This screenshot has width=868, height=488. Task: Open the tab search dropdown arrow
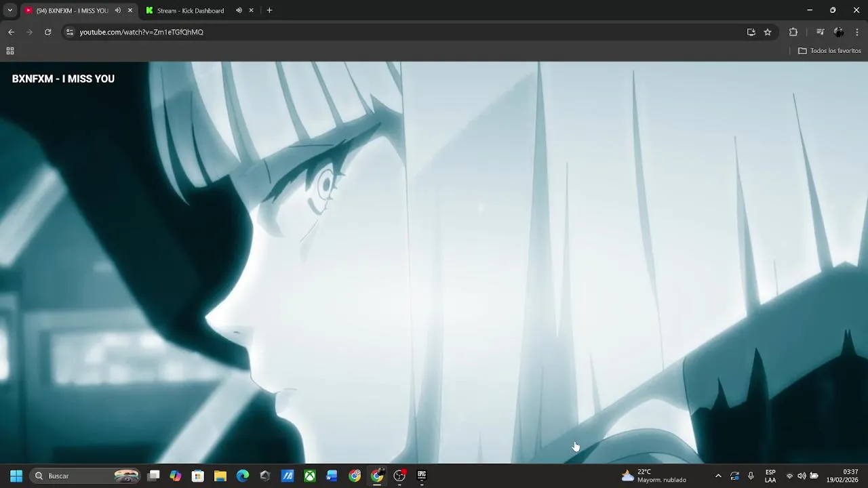pos(9,10)
